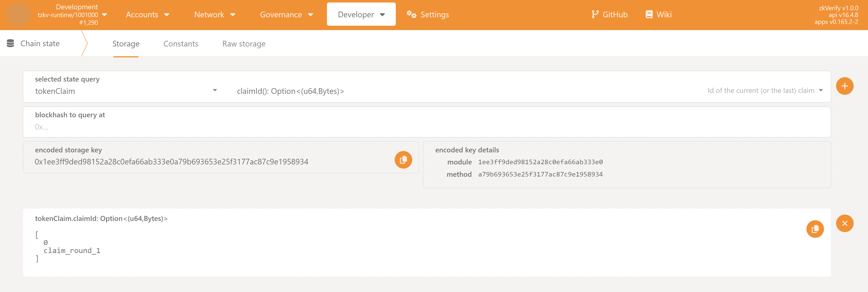
Task: Select the Storage tab
Action: (x=126, y=44)
